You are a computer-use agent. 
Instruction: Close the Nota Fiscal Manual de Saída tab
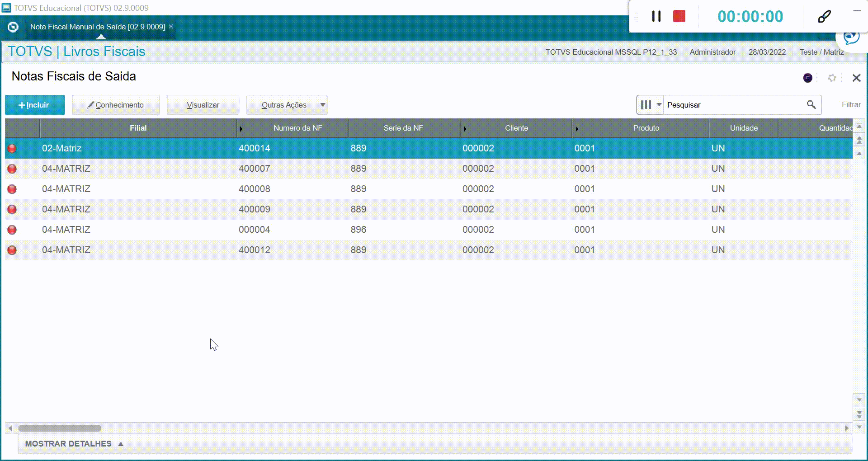[171, 27]
